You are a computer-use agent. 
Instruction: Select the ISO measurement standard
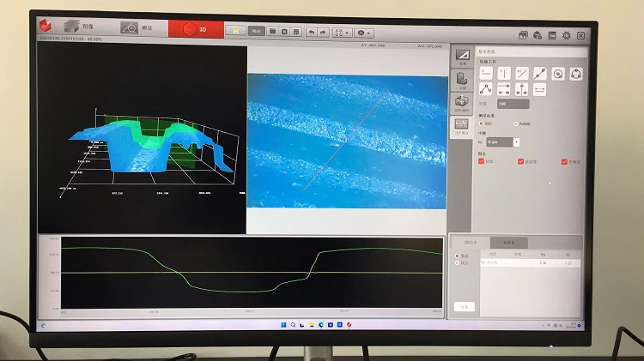(482, 123)
